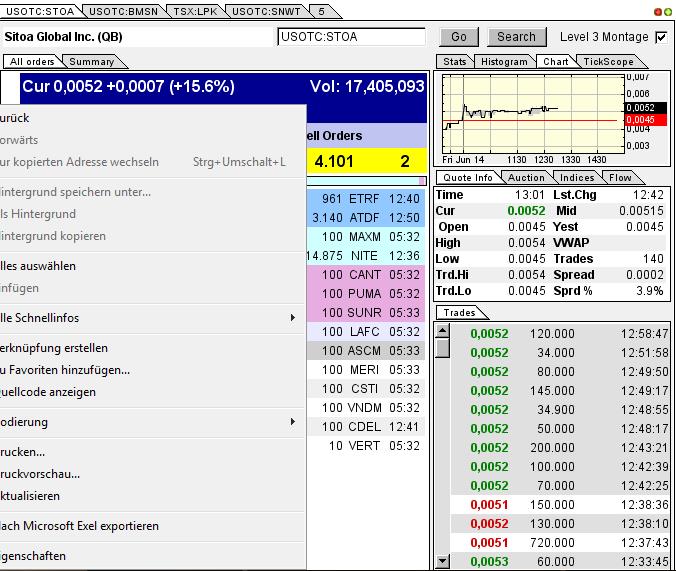Open the Auction tab
The height and width of the screenshot is (571, 676).
[527, 178]
